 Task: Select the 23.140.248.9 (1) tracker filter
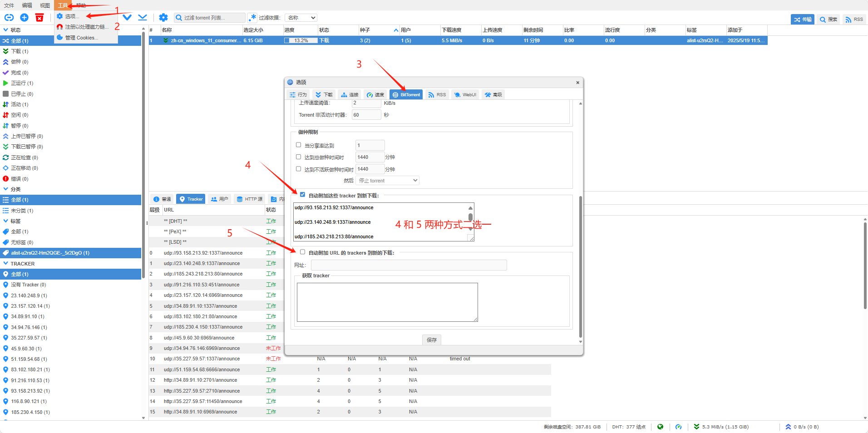tap(71, 295)
